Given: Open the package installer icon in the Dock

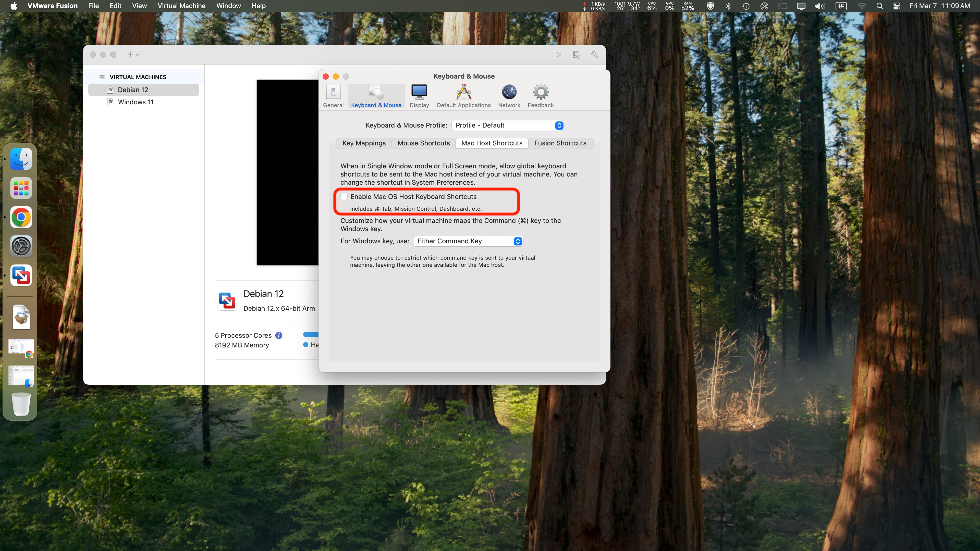Looking at the screenshot, I should click(x=21, y=317).
